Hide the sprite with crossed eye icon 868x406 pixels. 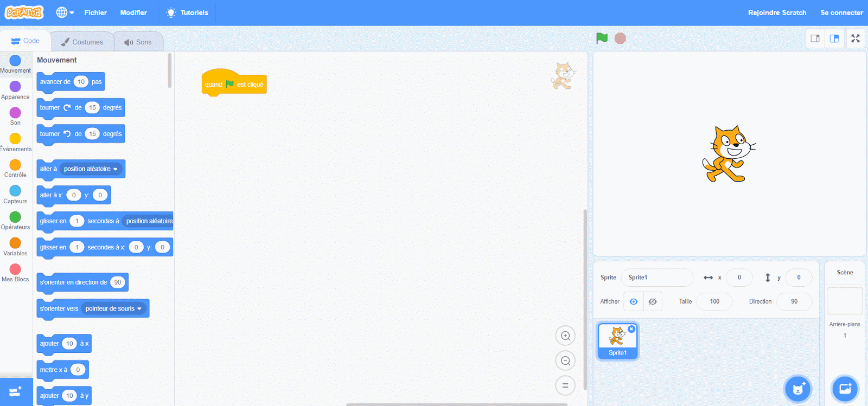point(653,301)
